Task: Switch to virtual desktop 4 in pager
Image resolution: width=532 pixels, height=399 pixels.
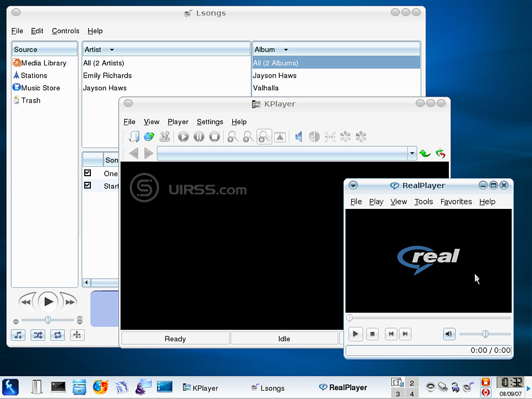Action: tap(412, 394)
